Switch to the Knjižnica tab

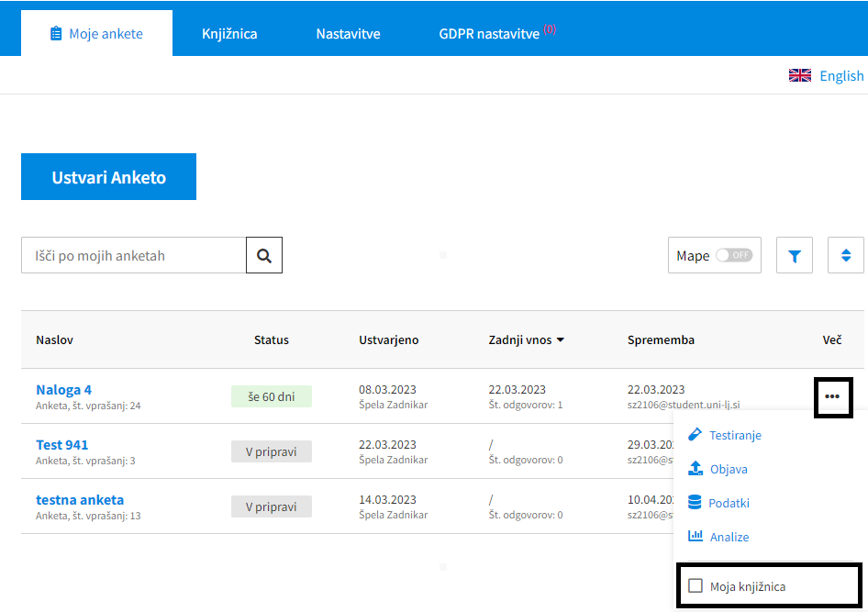(x=229, y=34)
